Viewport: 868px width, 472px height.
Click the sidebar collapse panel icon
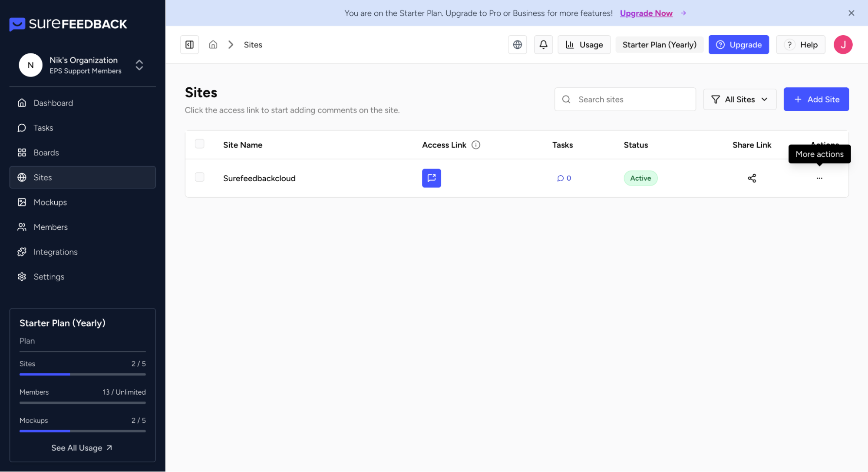[x=189, y=45]
